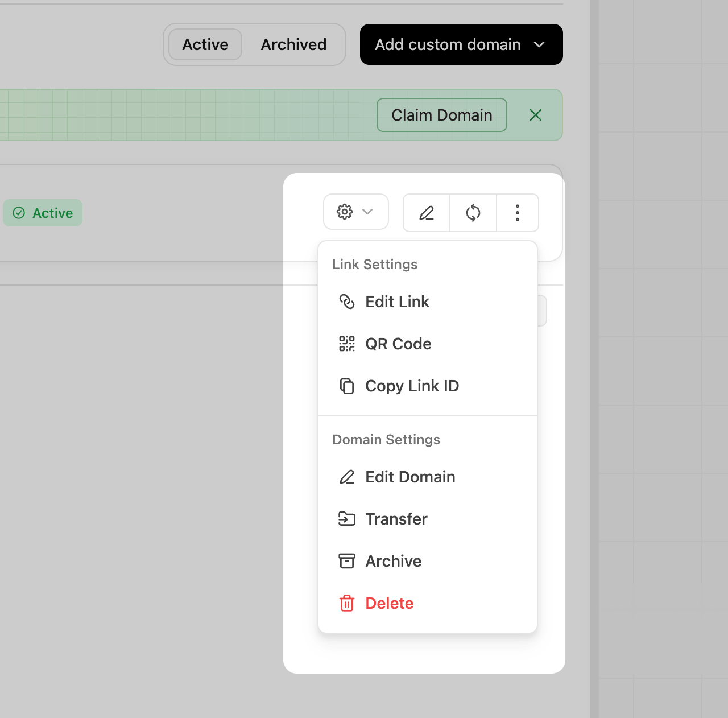Click the refresh arrows icon button
728x718 pixels.
(x=473, y=213)
